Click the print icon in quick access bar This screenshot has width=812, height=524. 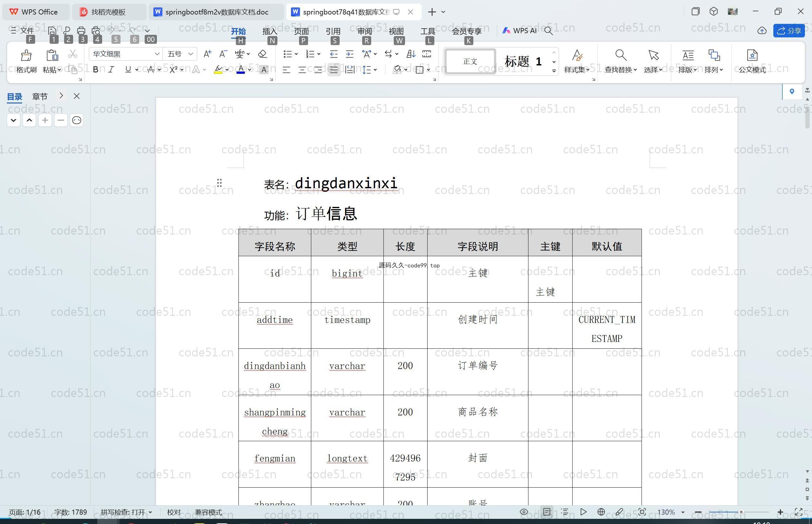[81, 31]
